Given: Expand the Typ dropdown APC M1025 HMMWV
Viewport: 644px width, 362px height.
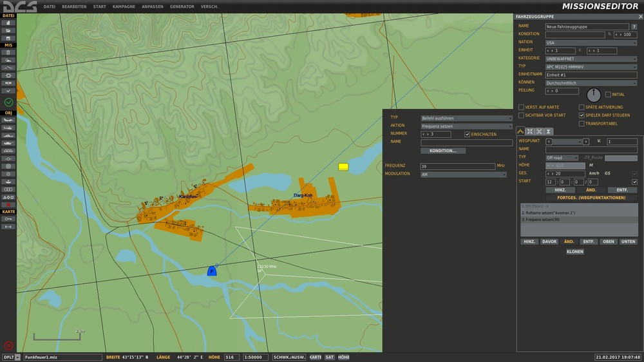Looking at the screenshot, I should (x=591, y=66).
